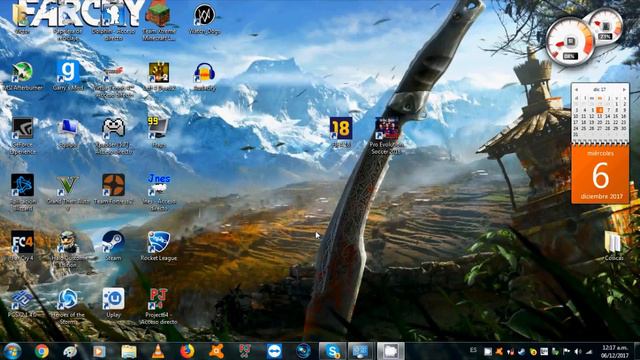Open Pro Evolution Soccer shortcut
Screen dimensions: 640x360
click(x=387, y=129)
